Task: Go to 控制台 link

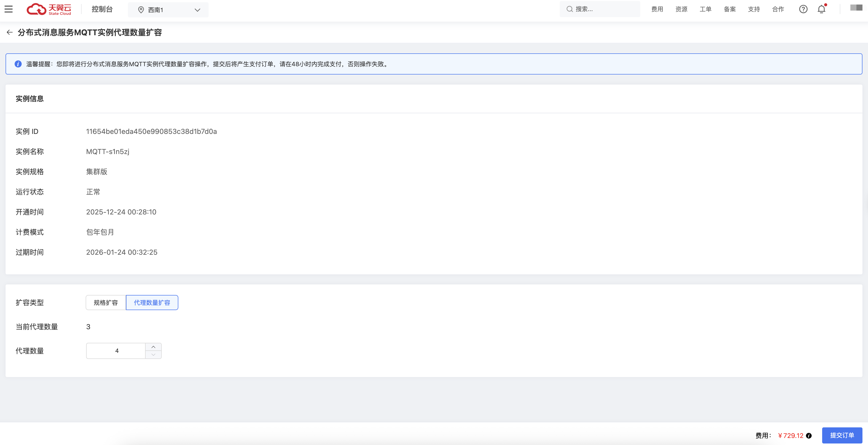Action: coord(102,9)
